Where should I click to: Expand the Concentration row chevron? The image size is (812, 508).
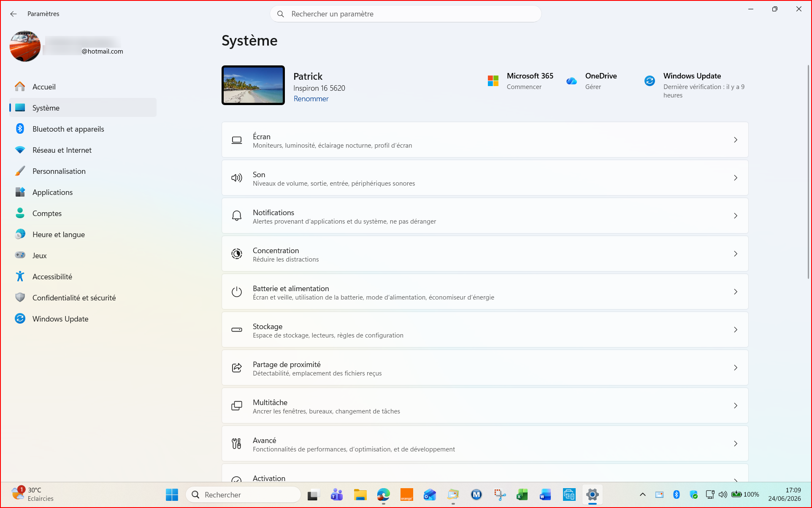(736, 254)
